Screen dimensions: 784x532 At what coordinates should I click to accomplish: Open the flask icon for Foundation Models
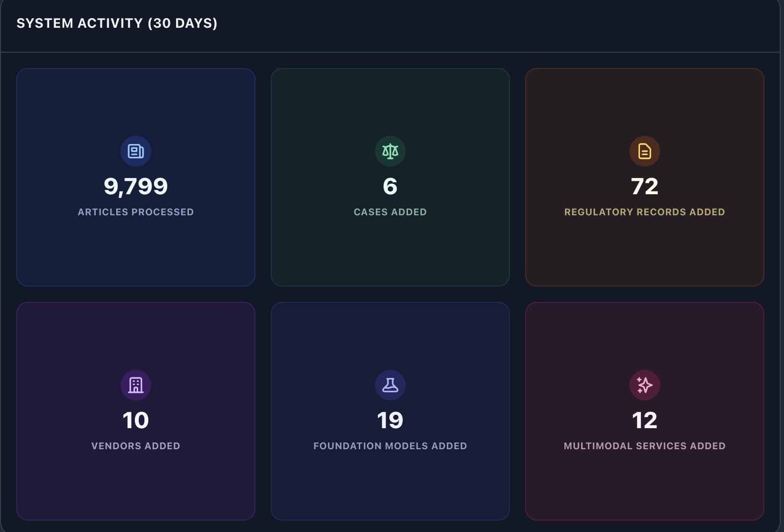point(390,385)
